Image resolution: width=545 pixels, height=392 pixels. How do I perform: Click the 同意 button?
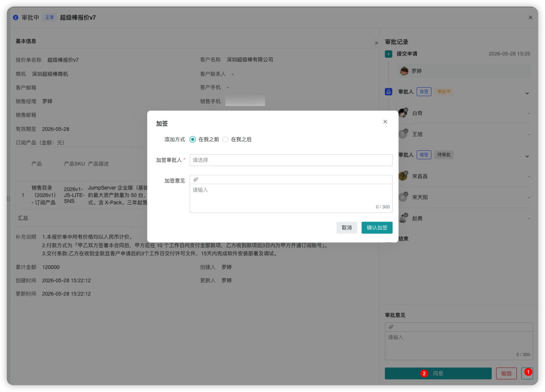click(438, 374)
